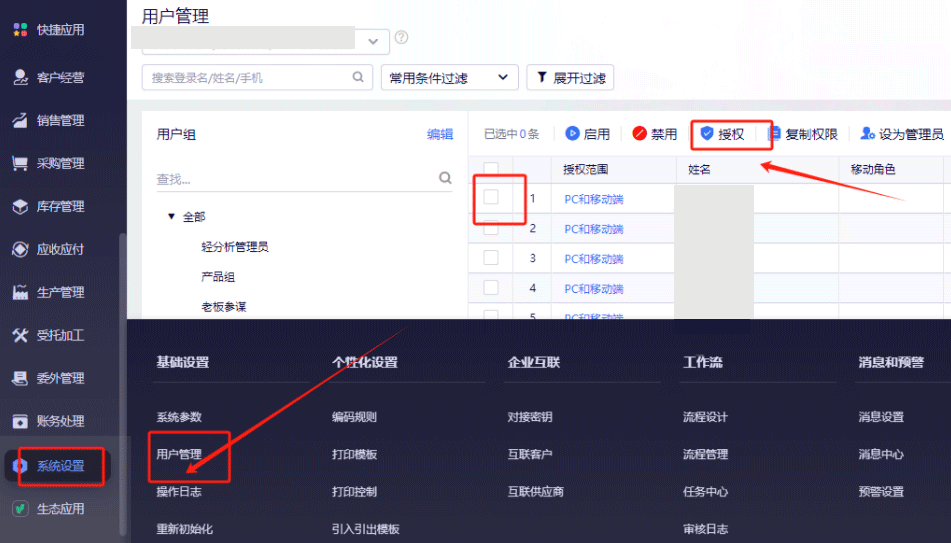Select 产品组 user group
Screen dimensions: 951x543
(218, 277)
